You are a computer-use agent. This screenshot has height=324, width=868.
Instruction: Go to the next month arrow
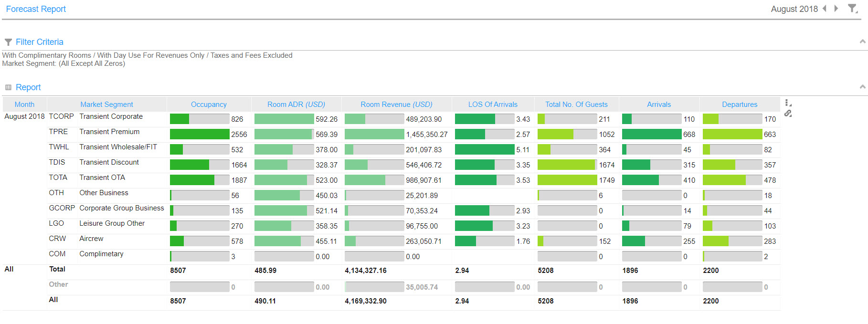tap(836, 9)
